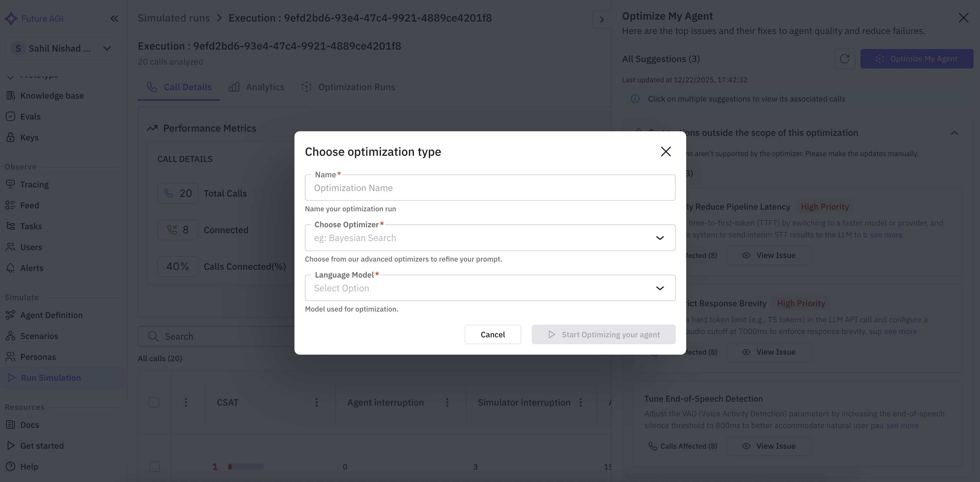This screenshot has width=980, height=482.
Task: Select the Personas sidebar icon
Action: [11, 357]
